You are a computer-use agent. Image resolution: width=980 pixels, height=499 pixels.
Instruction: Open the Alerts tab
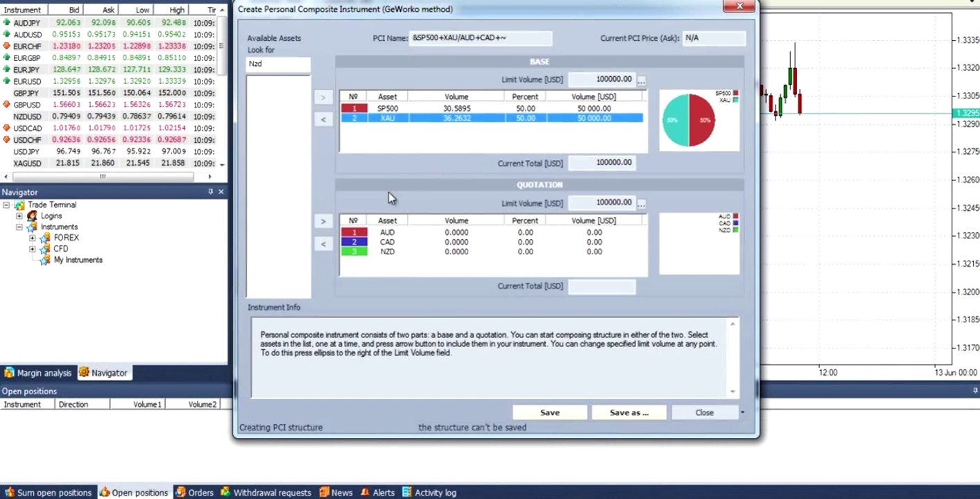click(377, 493)
